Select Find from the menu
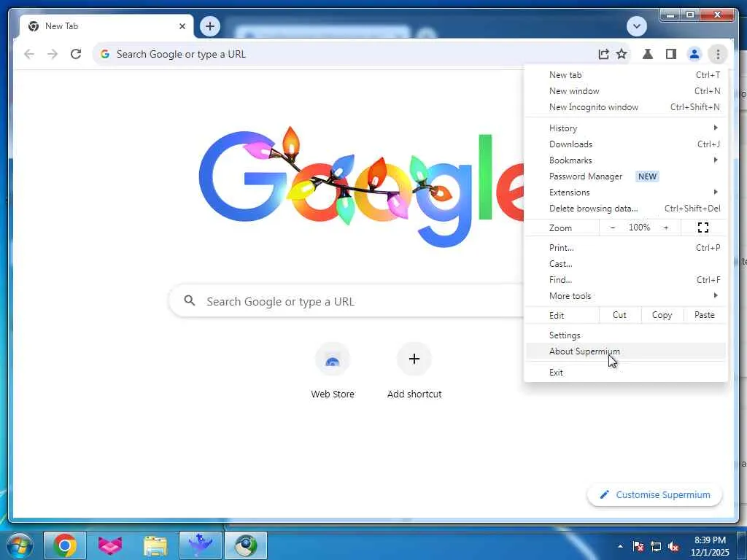The image size is (747, 560). point(625,279)
